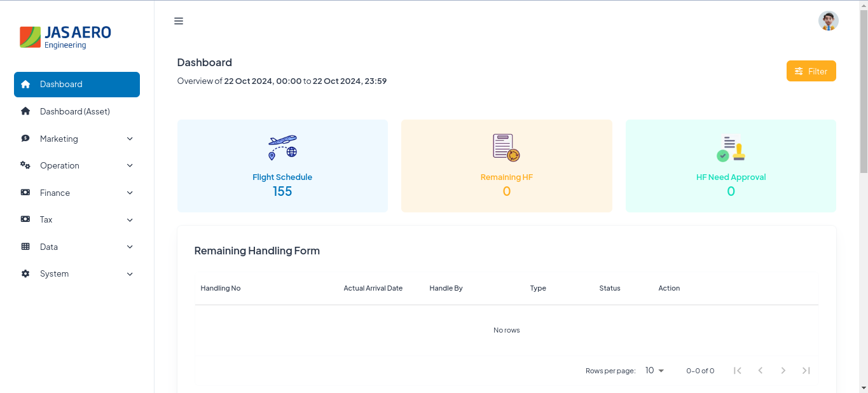Click the Action column header

click(669, 288)
